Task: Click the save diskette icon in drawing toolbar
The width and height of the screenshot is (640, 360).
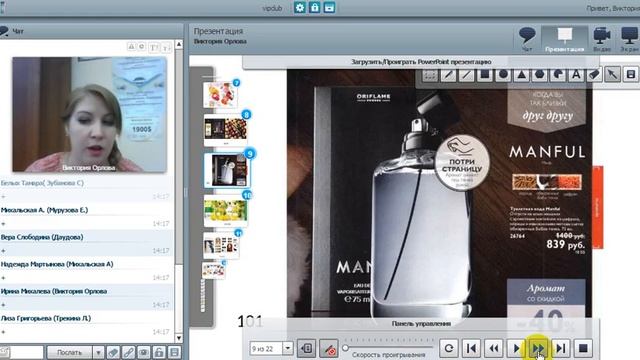Action: 631,75
